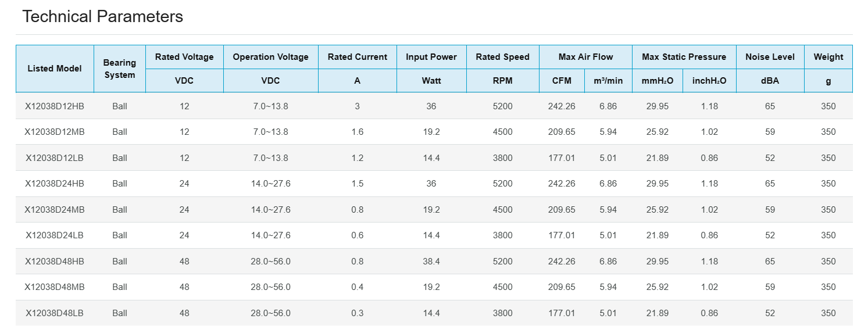Screen dimensions: 868x326
Task: Click the X12038D12LB model name
Action: point(55,158)
